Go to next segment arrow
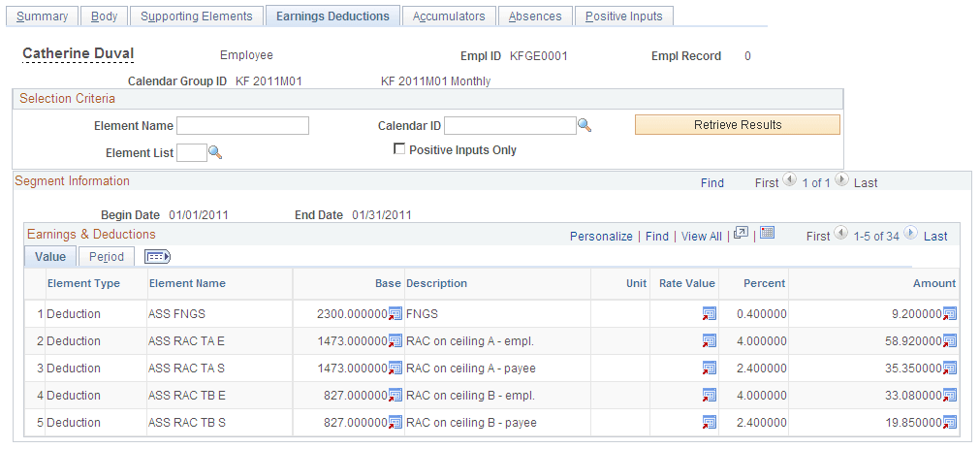This screenshot has width=980, height=449. (842, 180)
